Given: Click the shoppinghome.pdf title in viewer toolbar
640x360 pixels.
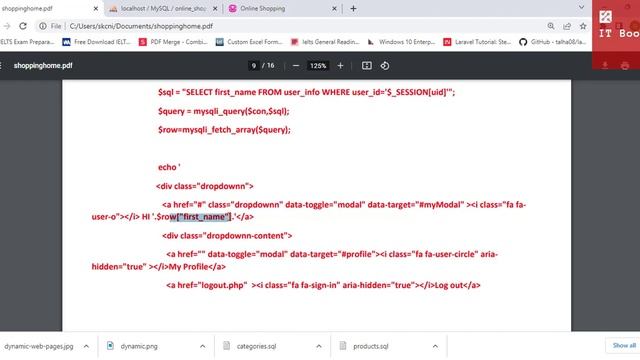Looking at the screenshot, I should point(43,65).
